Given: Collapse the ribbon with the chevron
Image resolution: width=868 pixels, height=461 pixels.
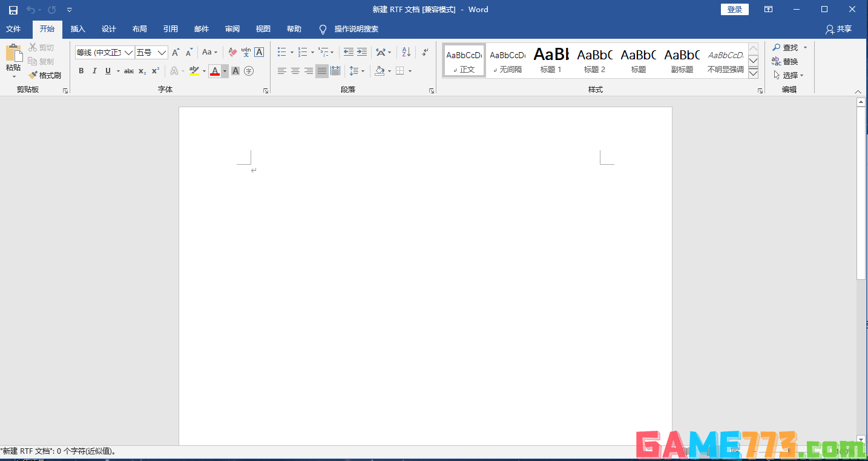Looking at the screenshot, I should tap(858, 91).
